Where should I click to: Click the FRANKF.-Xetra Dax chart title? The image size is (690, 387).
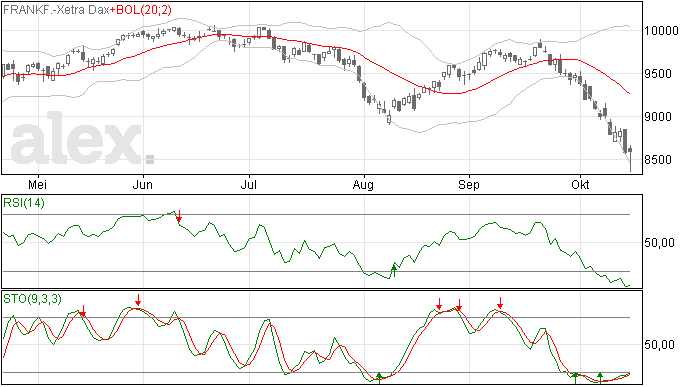tap(56, 10)
